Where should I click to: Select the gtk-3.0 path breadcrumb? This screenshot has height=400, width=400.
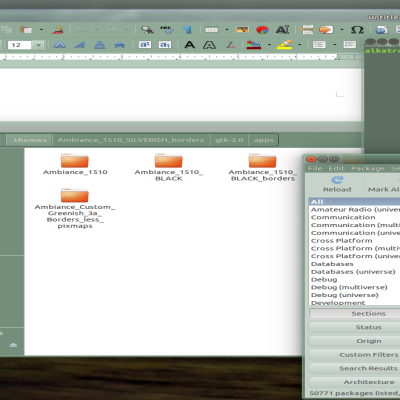(x=229, y=140)
